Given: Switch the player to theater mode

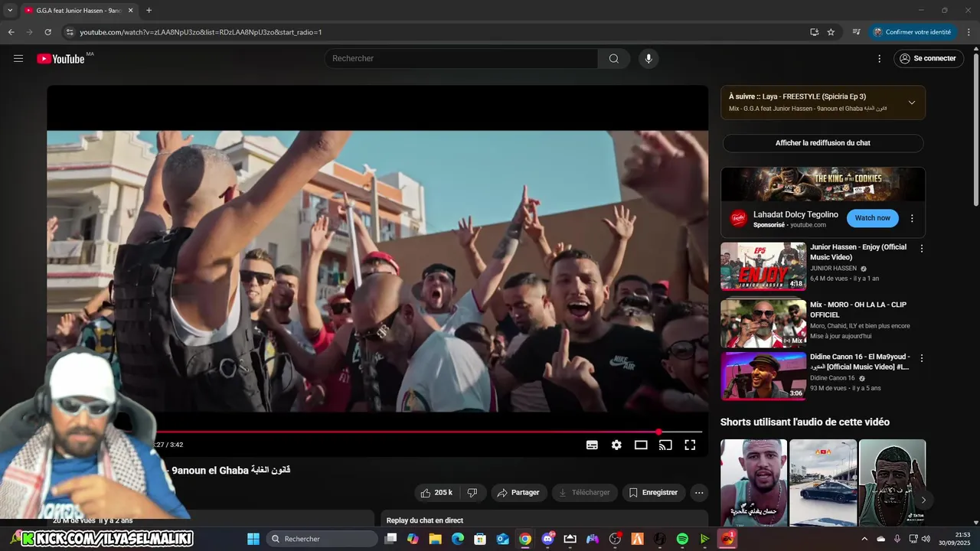Looking at the screenshot, I should point(641,445).
